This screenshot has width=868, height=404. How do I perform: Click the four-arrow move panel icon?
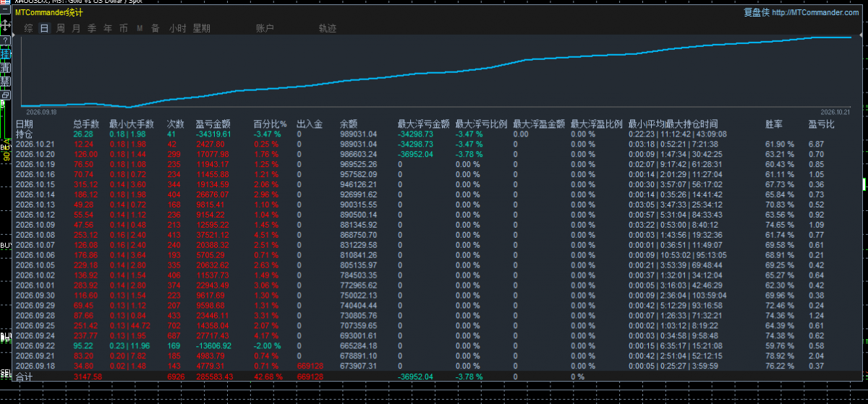(5, 25)
